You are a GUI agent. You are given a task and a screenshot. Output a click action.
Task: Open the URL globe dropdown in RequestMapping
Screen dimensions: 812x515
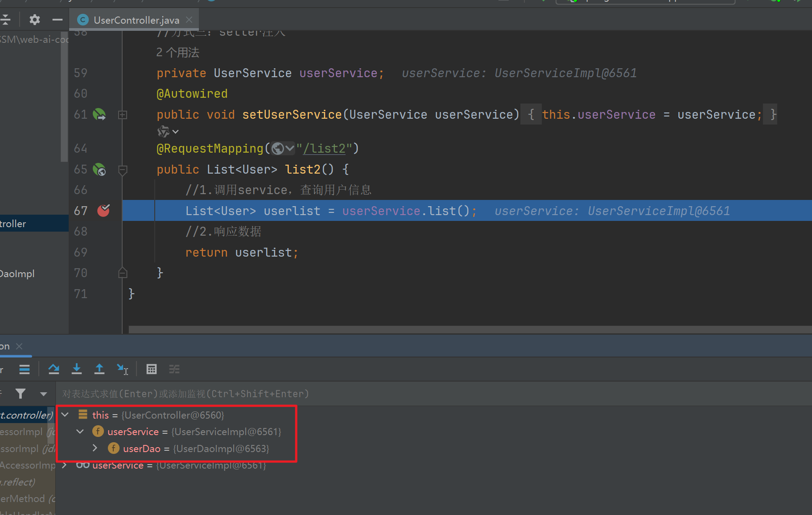pos(283,149)
